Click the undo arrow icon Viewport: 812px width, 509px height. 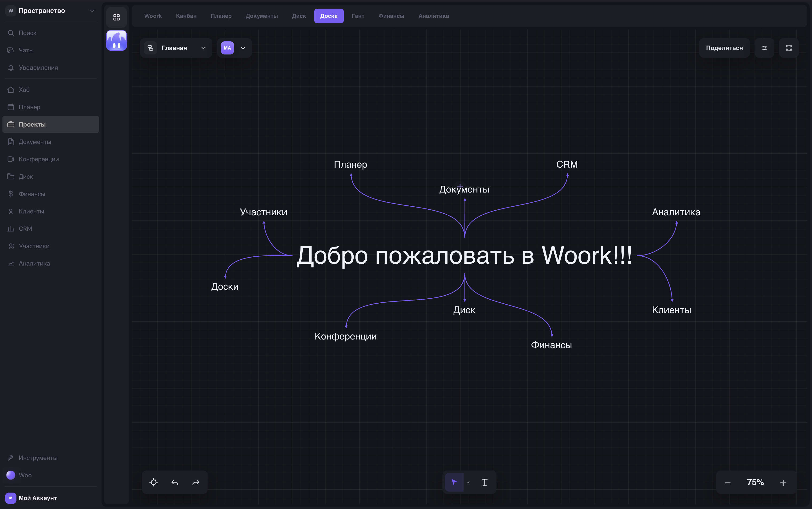click(x=175, y=482)
